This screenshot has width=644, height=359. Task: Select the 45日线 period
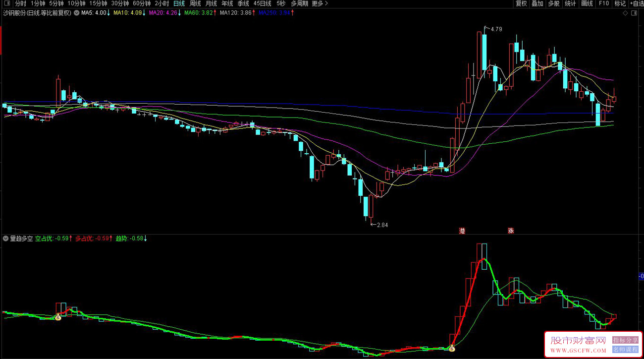click(x=262, y=3)
